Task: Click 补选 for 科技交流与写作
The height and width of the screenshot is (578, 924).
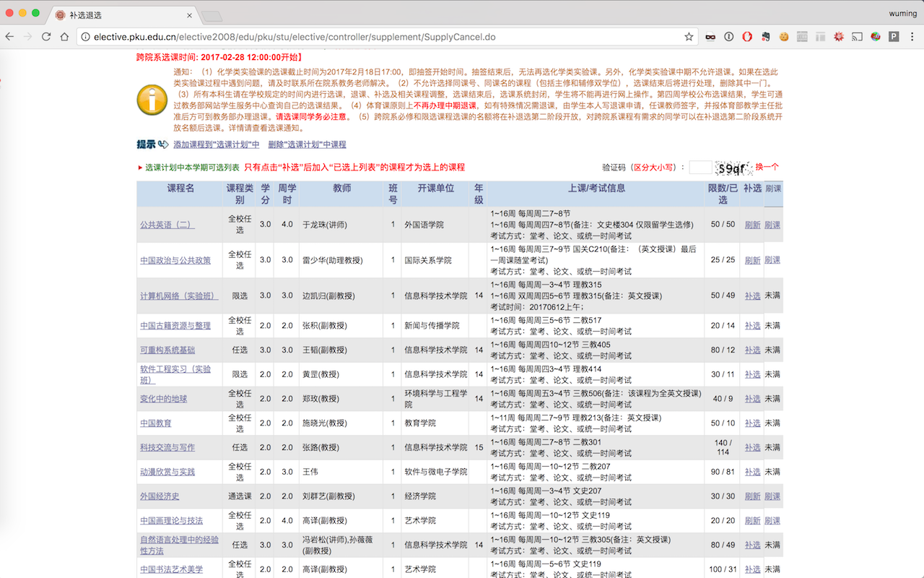Action: click(x=752, y=448)
